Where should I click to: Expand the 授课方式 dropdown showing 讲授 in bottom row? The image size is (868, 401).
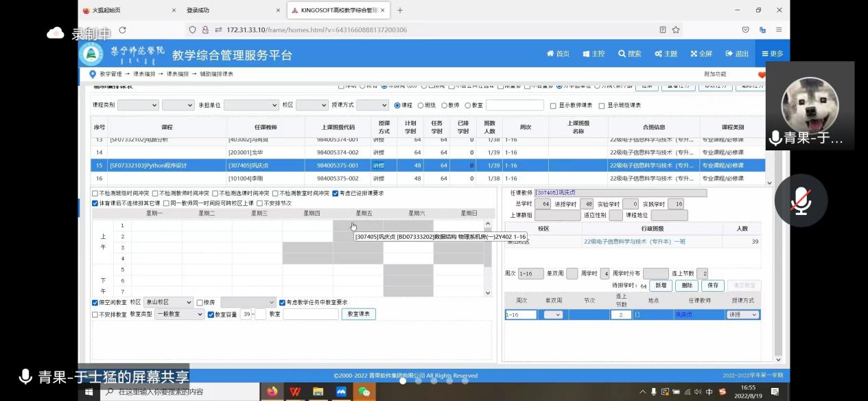tap(744, 314)
